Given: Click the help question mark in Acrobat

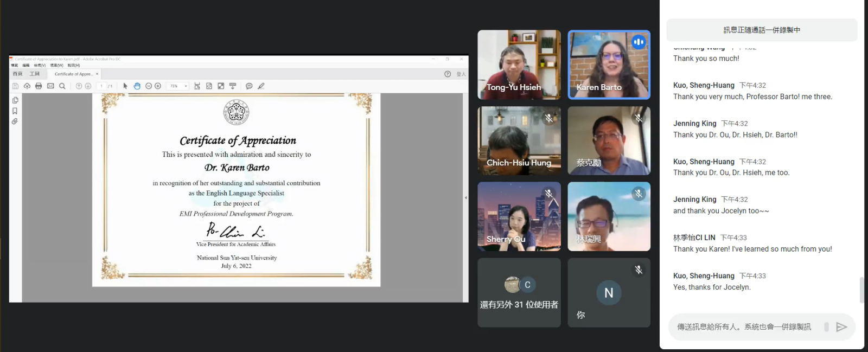Looking at the screenshot, I should click(x=448, y=74).
